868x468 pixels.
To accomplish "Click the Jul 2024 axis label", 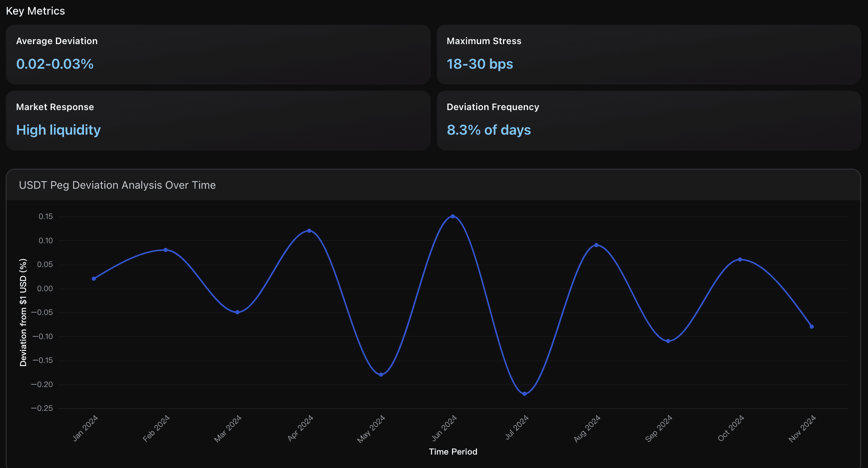I will pyautogui.click(x=517, y=427).
